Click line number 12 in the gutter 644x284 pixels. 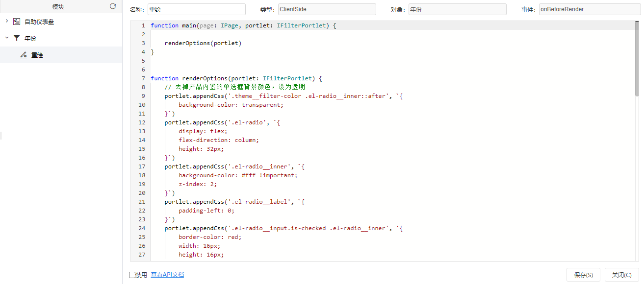(x=141, y=122)
